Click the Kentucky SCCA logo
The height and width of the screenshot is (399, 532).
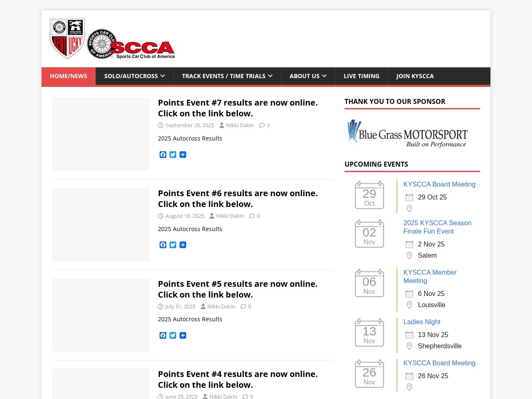pos(112,39)
